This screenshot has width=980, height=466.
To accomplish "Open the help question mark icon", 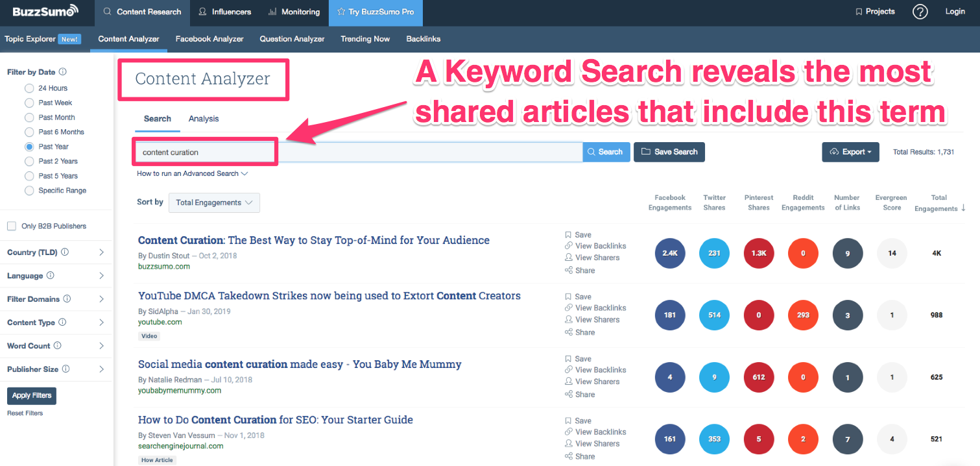I will pyautogui.click(x=920, y=12).
